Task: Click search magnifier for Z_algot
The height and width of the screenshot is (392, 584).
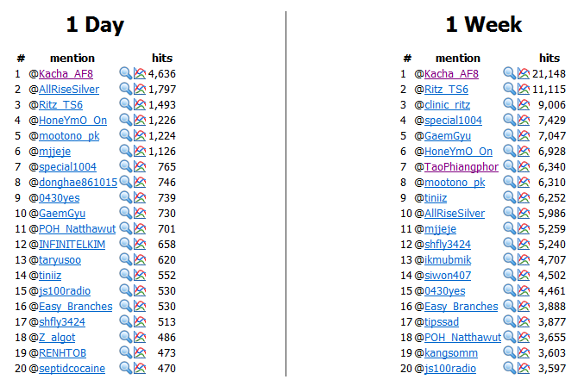Action: pyautogui.click(x=126, y=337)
